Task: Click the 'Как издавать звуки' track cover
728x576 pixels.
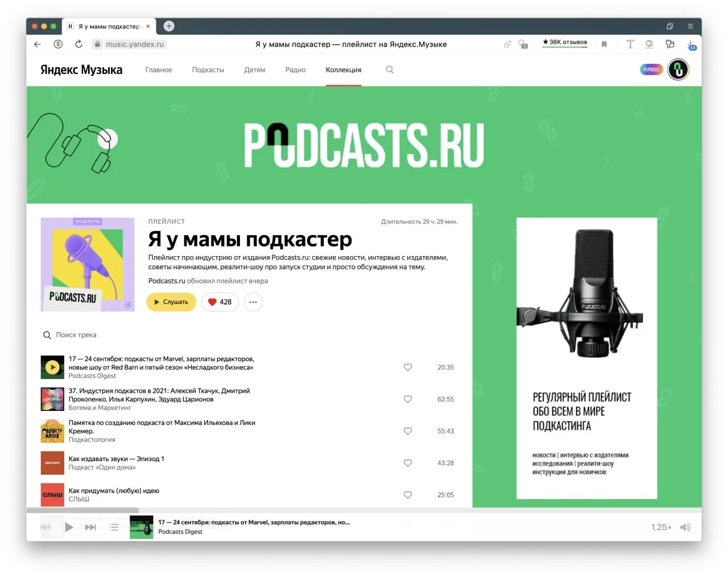Action: 52,463
